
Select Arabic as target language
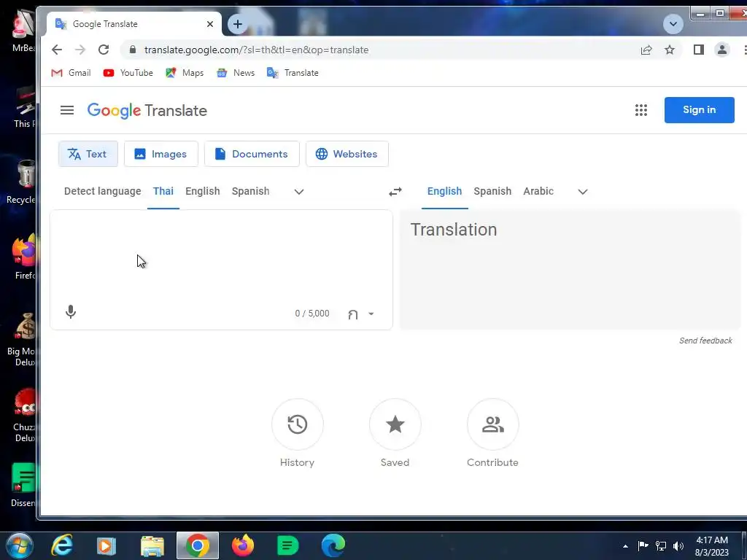(538, 191)
